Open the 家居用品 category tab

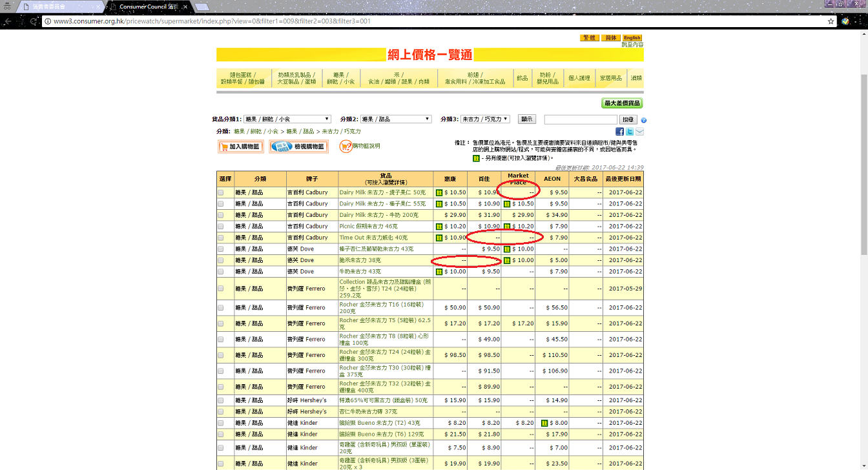click(x=611, y=78)
